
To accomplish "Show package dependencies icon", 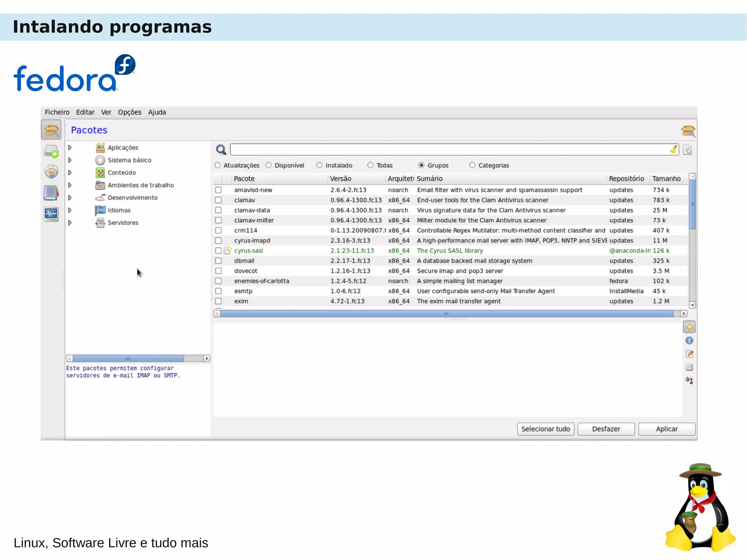I will coord(689,381).
